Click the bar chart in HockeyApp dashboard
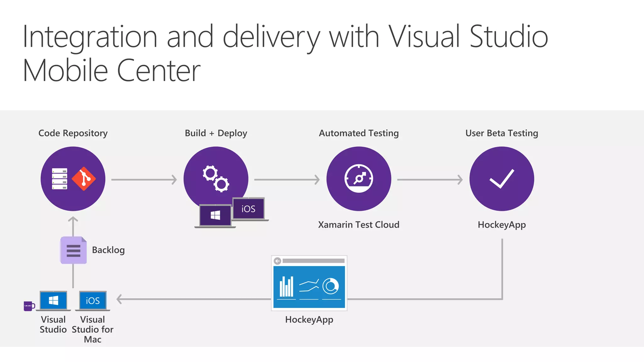This screenshot has width=644, height=362. click(286, 287)
